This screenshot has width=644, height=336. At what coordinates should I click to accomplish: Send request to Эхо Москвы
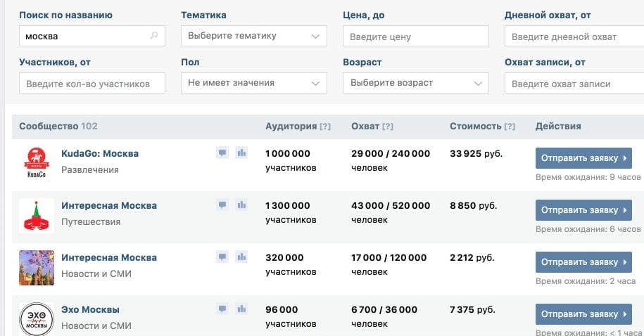pyautogui.click(x=583, y=314)
